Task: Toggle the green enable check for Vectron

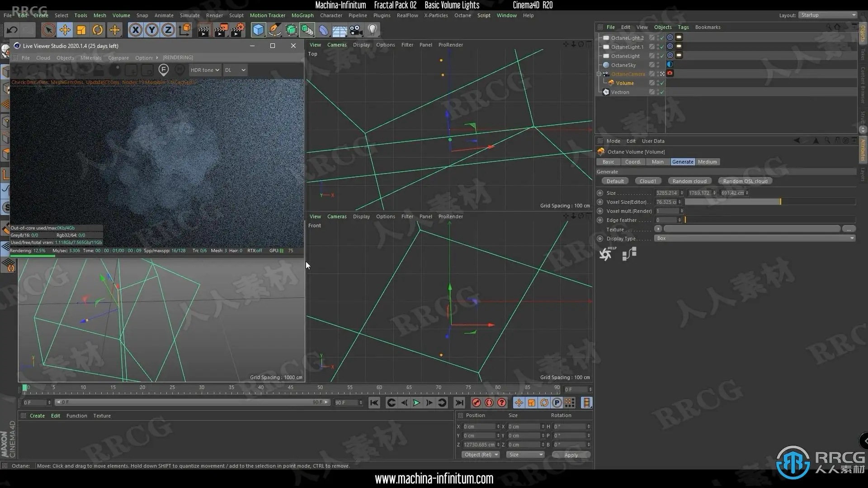Action: coord(662,92)
